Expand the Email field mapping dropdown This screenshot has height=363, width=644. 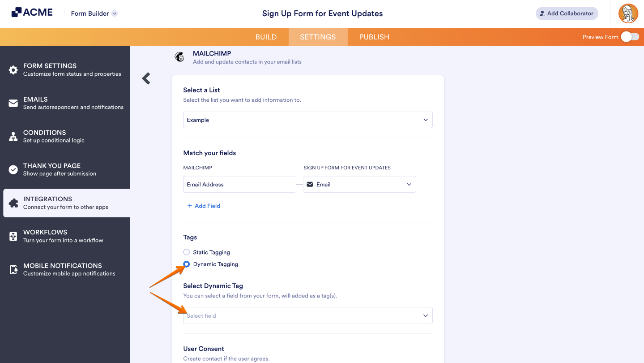pos(359,184)
